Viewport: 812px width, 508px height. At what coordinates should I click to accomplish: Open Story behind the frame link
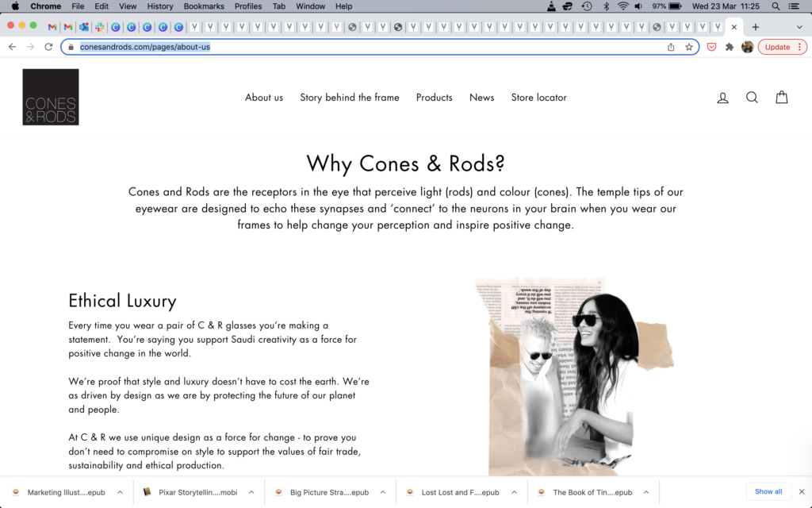[350, 98]
